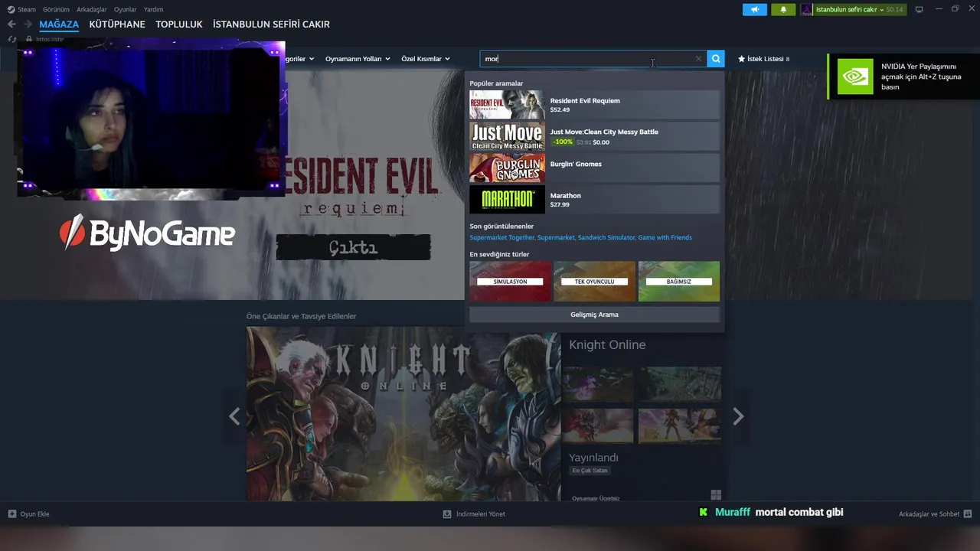
Task: Show the next featured game with the right arrow
Action: pyautogui.click(x=738, y=416)
